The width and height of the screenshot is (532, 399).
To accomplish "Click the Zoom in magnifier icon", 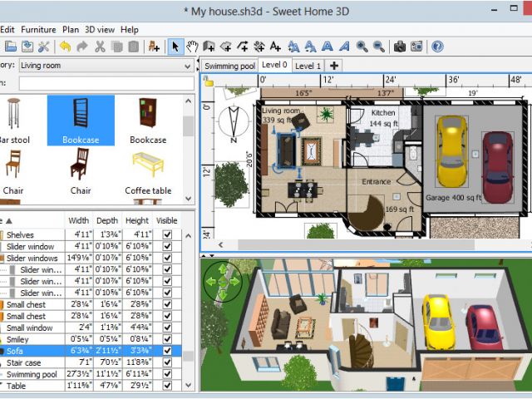I will (362, 47).
